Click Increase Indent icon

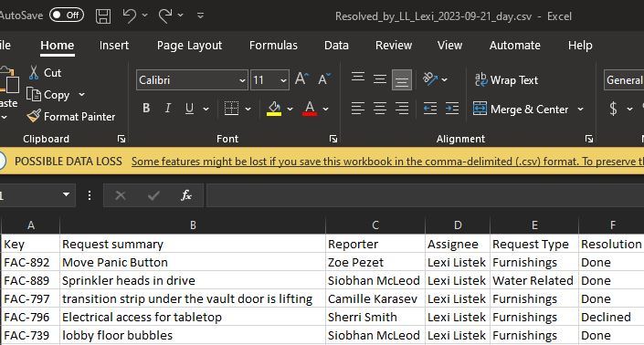452,109
